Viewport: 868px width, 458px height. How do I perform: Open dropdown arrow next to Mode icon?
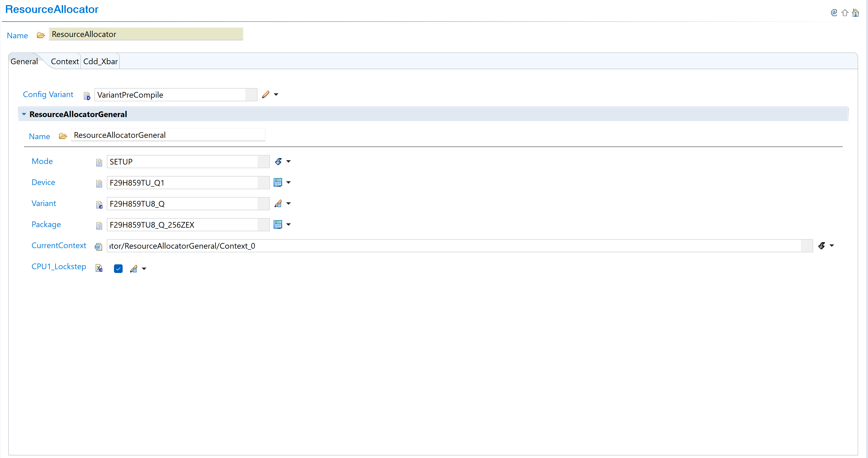pos(288,162)
